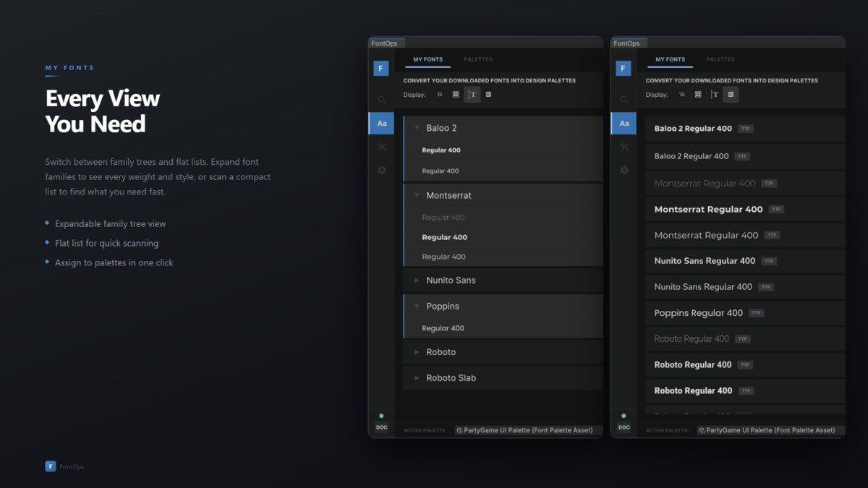
Task: Select the Roboto Slab family row
Action: tap(503, 378)
